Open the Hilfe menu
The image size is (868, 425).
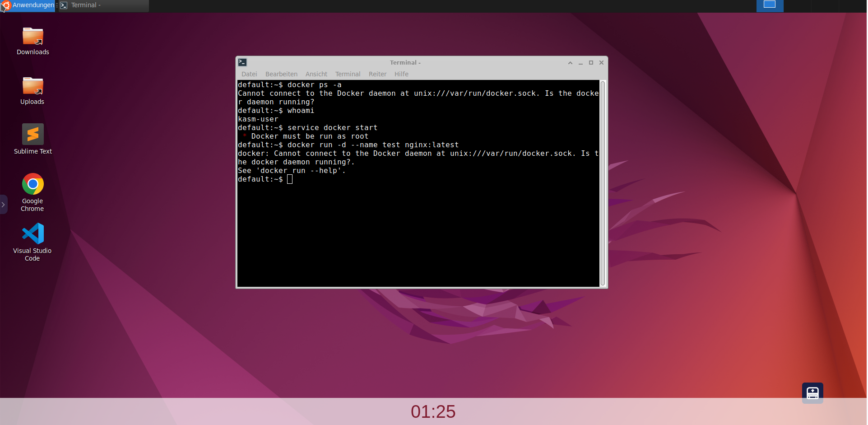pos(401,74)
